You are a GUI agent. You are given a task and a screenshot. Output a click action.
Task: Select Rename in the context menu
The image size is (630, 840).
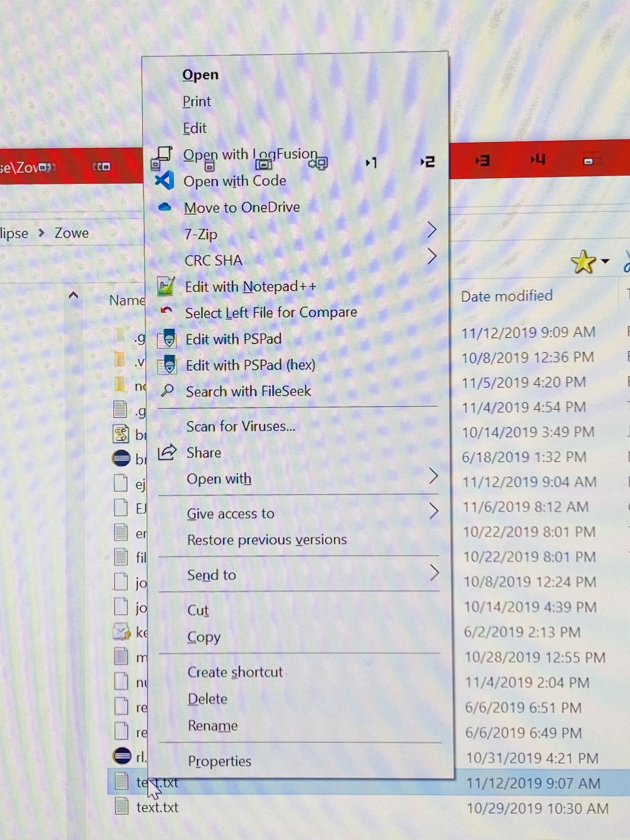tap(212, 726)
